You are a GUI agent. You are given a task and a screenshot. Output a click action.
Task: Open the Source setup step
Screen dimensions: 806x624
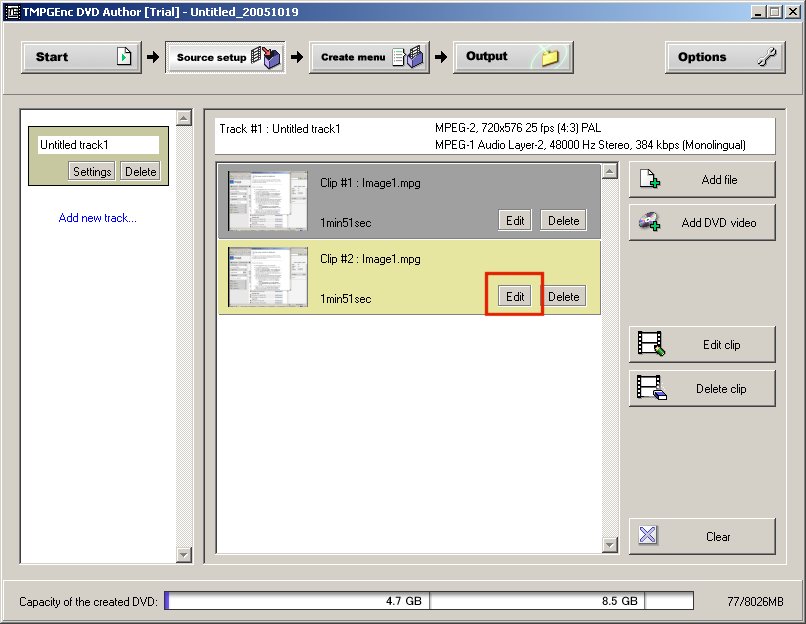(225, 57)
